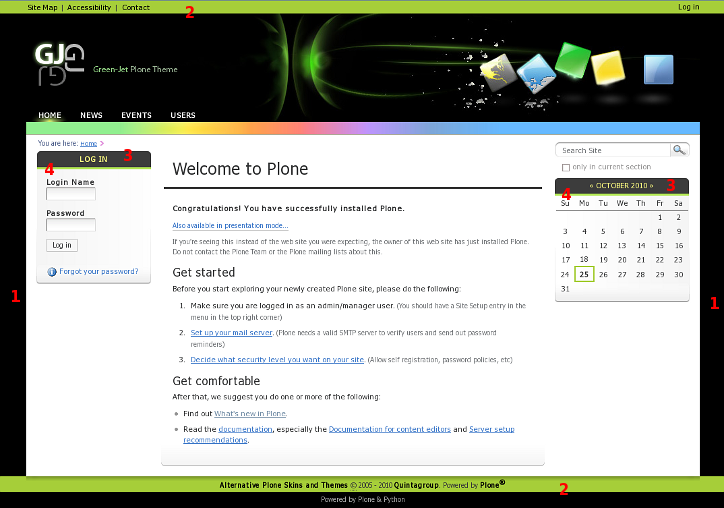Open the NEWS navigation tab
The width and height of the screenshot is (724, 508).
click(91, 115)
